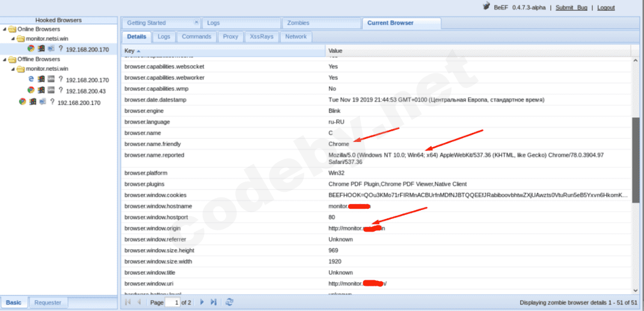Open Logs sub-tab next to Details
The width and height of the screenshot is (644, 311).
164,37
